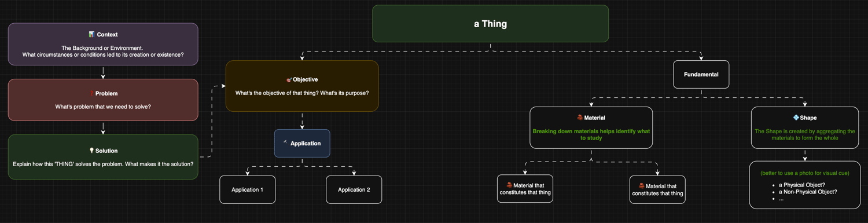Image resolution: width=868 pixels, height=223 pixels.
Task: Click 'The Background or Environment.' text
Action: pyautogui.click(x=103, y=47)
